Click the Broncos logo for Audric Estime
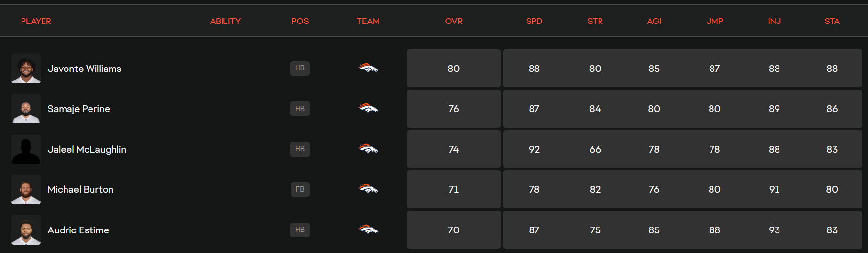This screenshot has width=868, height=253. [x=368, y=230]
